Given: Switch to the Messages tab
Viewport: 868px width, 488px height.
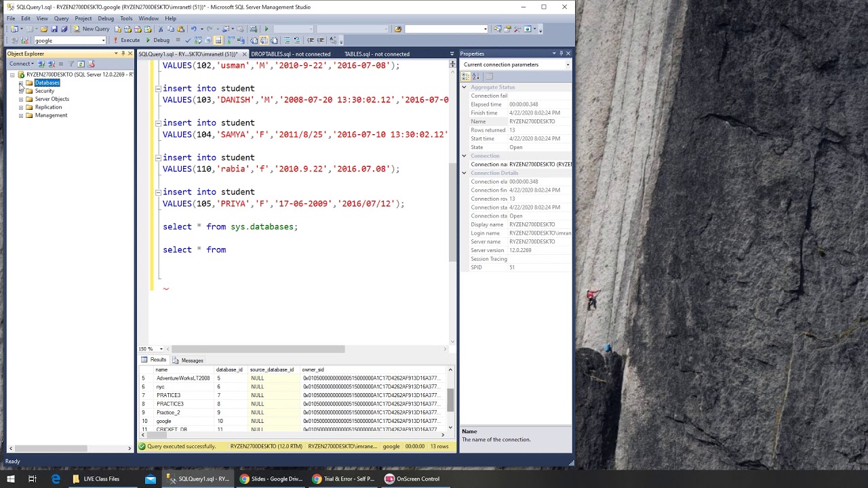Looking at the screenshot, I should (x=188, y=361).
